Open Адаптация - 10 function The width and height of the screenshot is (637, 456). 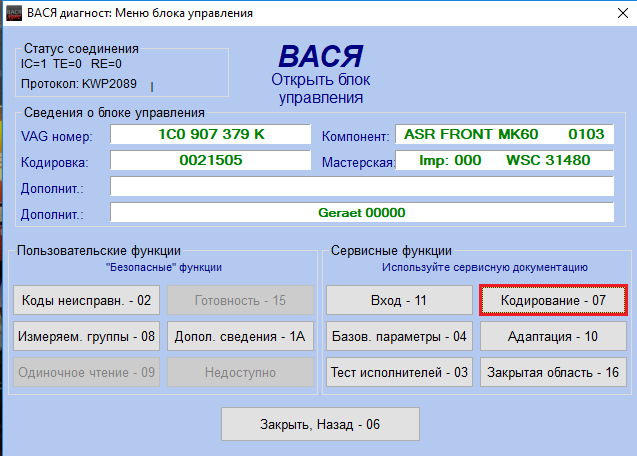pos(553,337)
